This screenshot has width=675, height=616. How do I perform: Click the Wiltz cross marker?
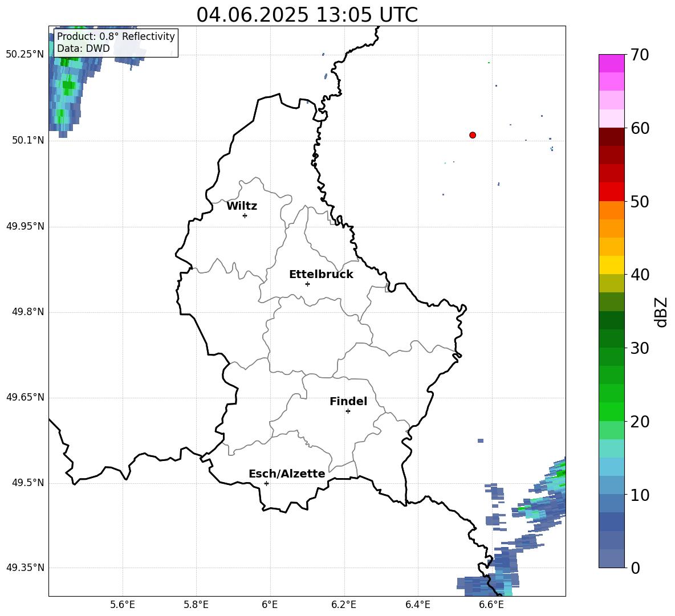245,215
